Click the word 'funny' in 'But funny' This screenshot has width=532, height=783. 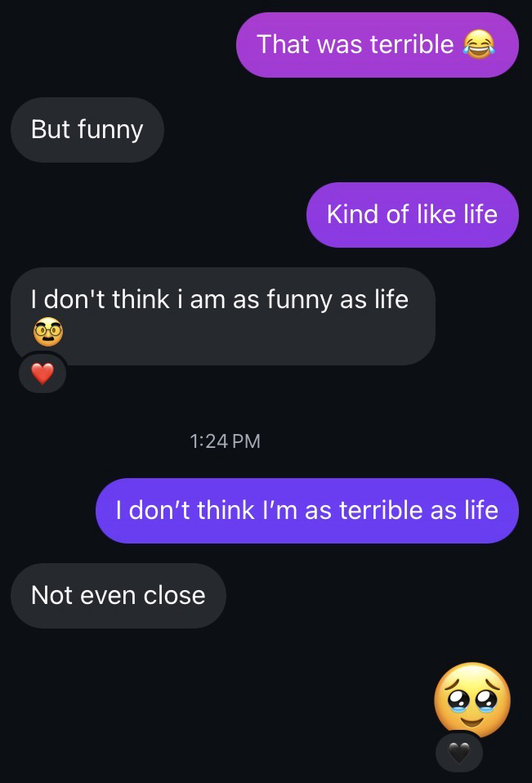110,129
